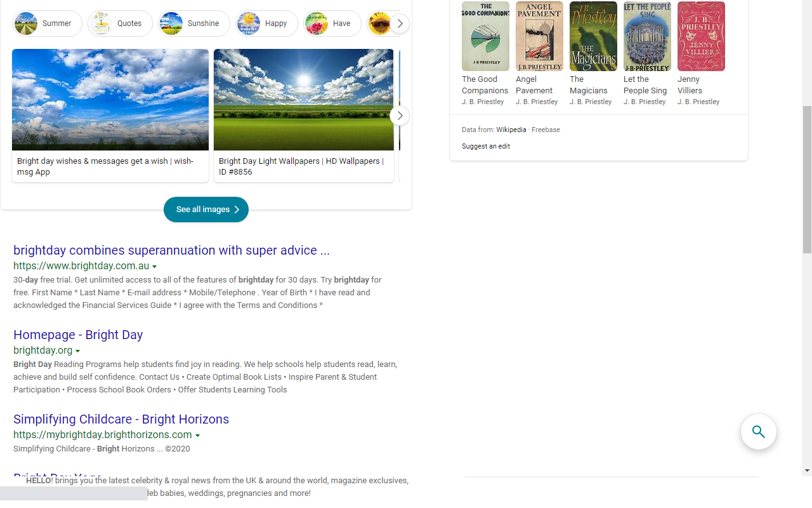Screen dimensions: 812x508
Task: Open the dropdown arrow next to brightday.org
Action: tap(78, 351)
